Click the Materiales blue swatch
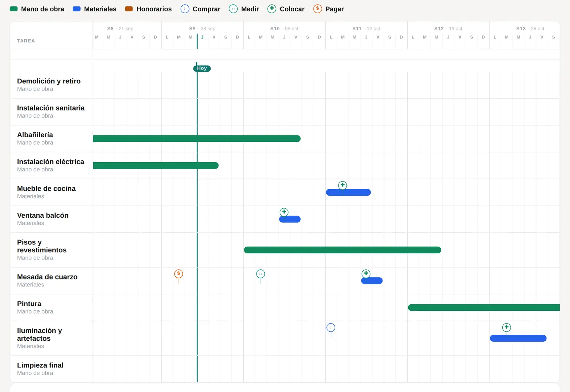 tap(77, 9)
